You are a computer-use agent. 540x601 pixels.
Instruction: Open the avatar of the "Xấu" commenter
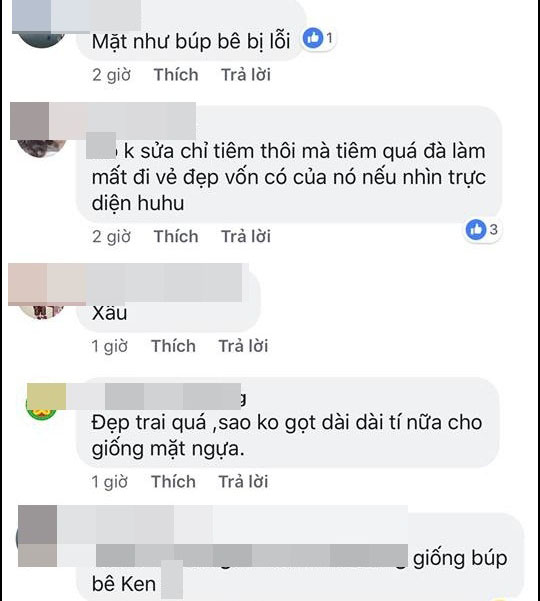click(x=41, y=310)
